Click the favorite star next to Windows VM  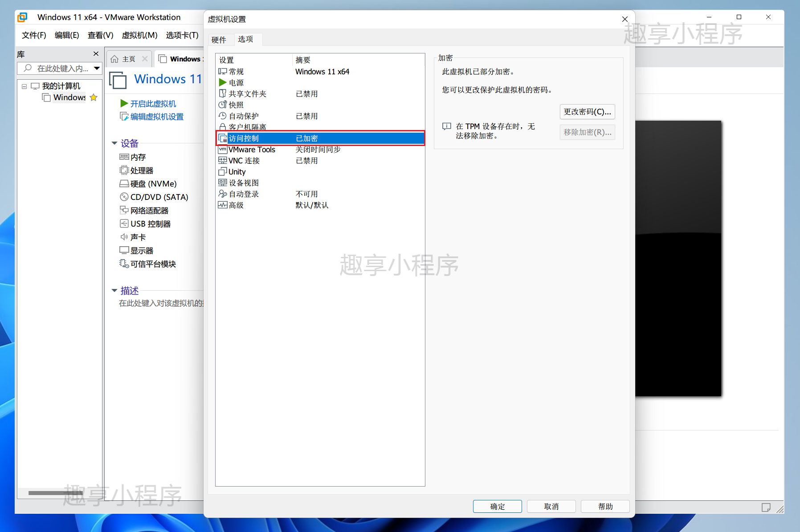pos(94,97)
